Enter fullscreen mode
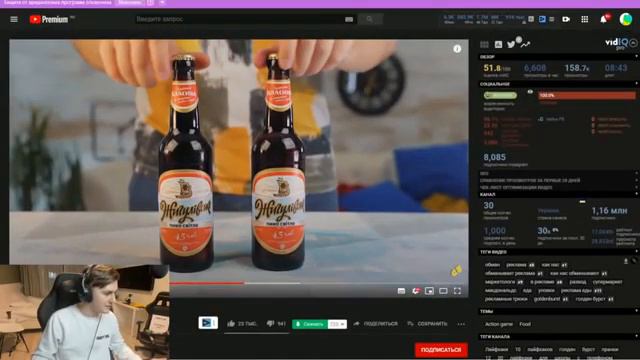 coord(458,291)
